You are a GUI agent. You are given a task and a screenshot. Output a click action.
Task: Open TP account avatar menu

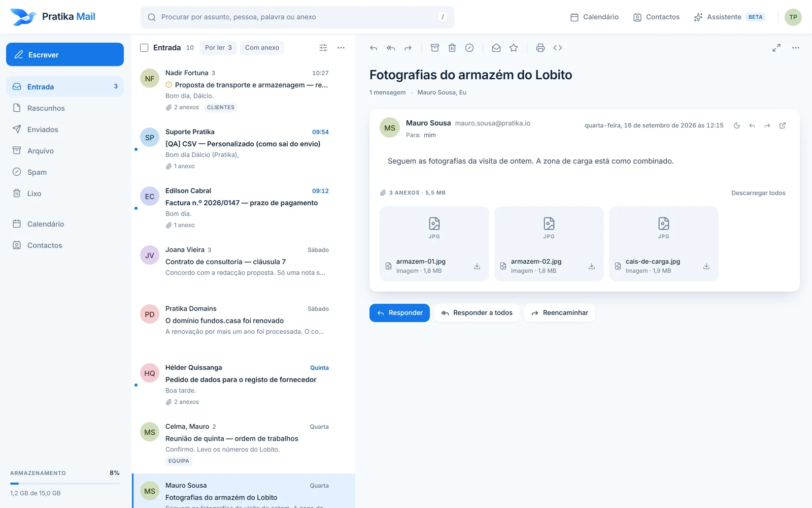coord(793,17)
